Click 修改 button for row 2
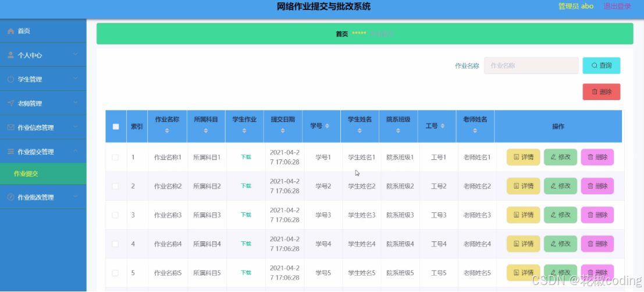This screenshot has height=292, width=644. point(560,186)
